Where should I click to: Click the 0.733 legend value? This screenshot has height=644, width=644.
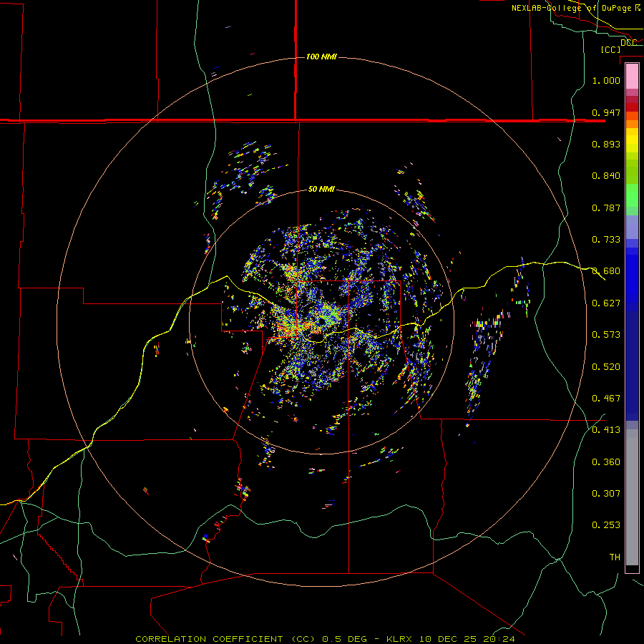point(606,240)
